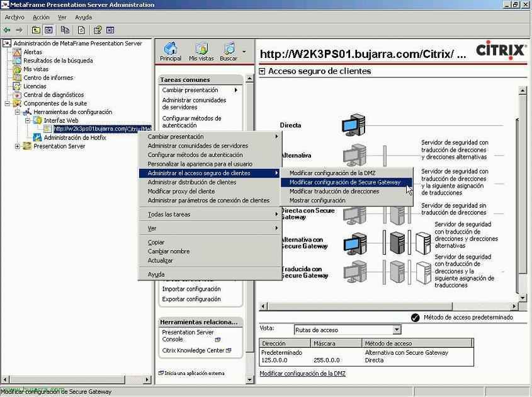Open the Buscar dropdown arrow
Image resolution: width=532 pixels, height=397 pixels.
pyautogui.click(x=244, y=52)
